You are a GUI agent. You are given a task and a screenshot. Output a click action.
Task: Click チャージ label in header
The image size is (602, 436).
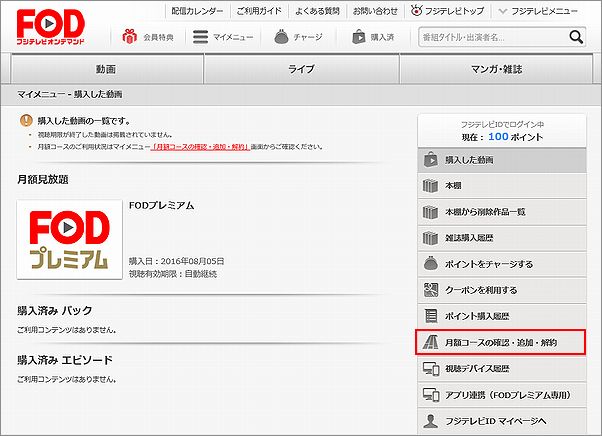pyautogui.click(x=308, y=37)
